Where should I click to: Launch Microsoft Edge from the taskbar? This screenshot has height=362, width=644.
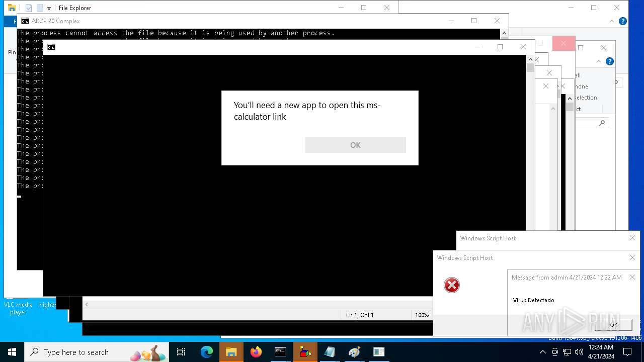point(207,352)
